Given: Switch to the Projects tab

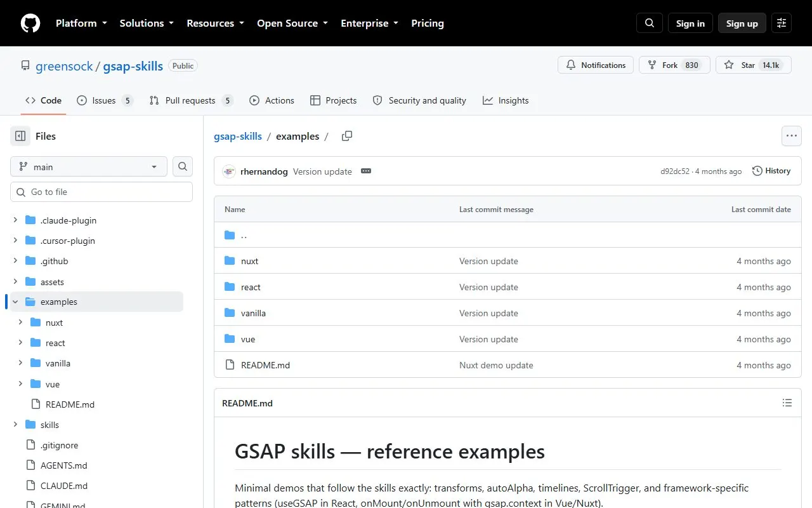Looking at the screenshot, I should click(333, 100).
